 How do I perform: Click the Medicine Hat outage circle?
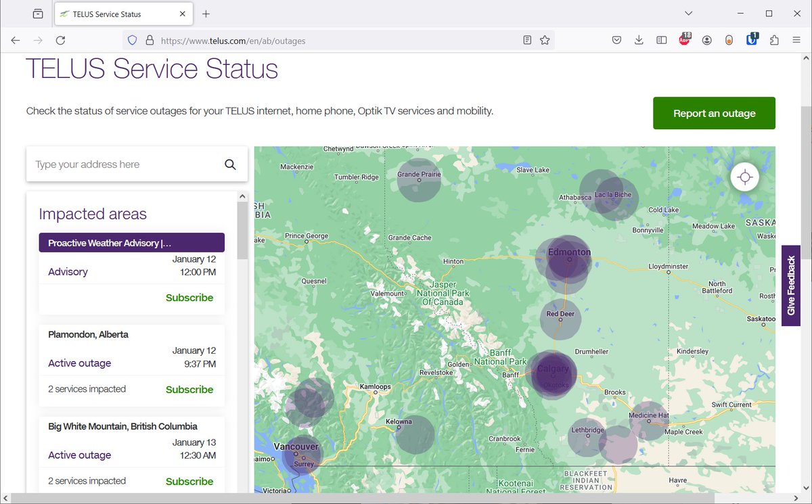pos(649,421)
